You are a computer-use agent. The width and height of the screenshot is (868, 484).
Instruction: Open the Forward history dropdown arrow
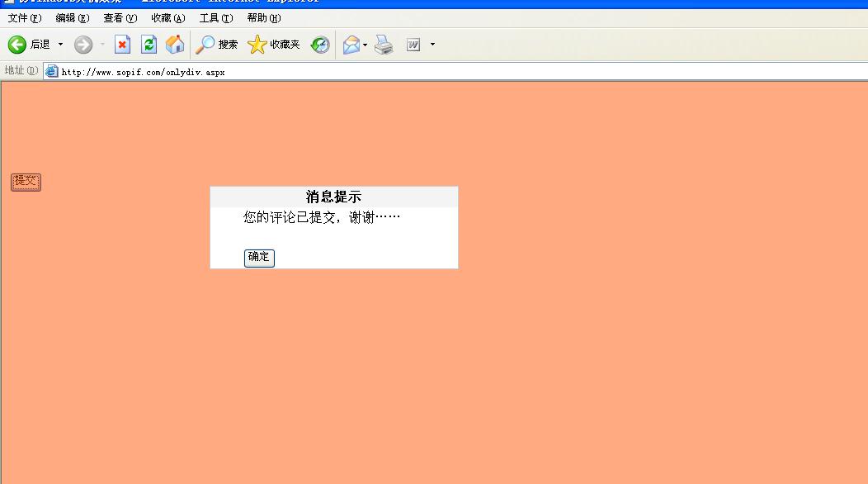[102, 45]
